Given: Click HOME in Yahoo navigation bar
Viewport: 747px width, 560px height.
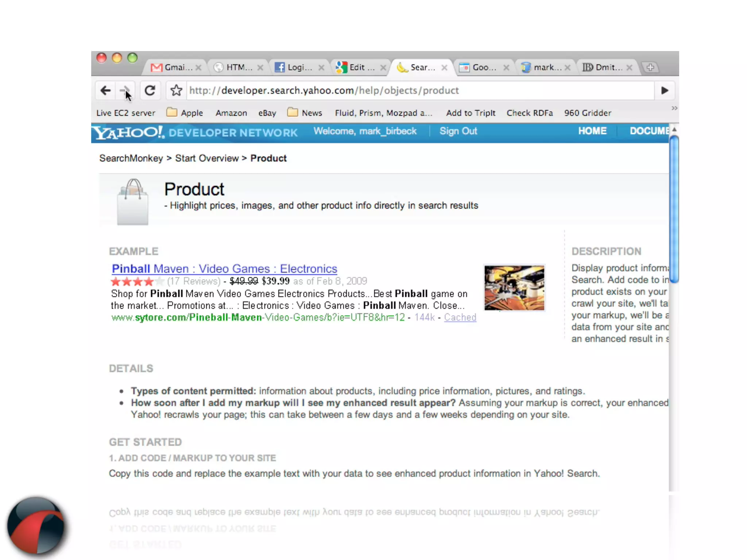Looking at the screenshot, I should click(592, 131).
